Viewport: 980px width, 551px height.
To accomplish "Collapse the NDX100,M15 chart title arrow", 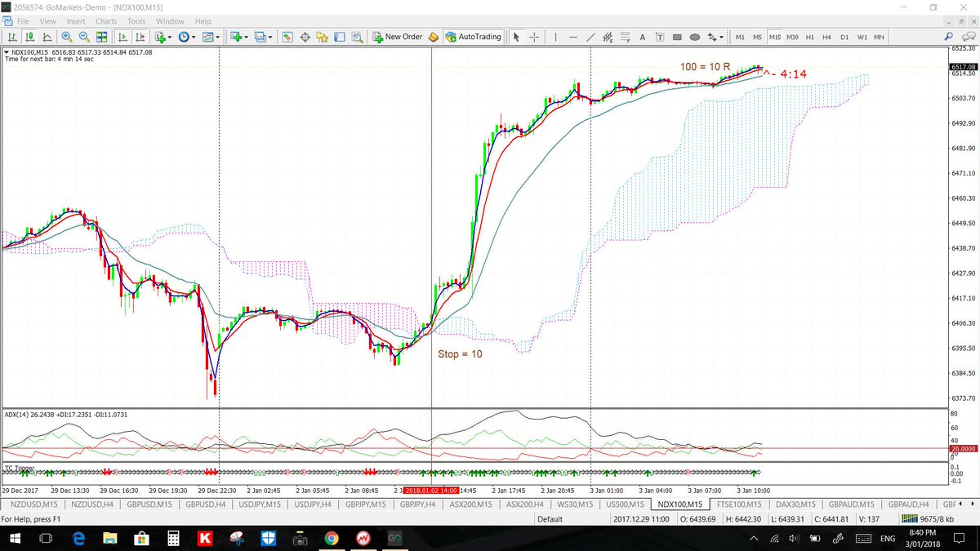I will pyautogui.click(x=7, y=52).
